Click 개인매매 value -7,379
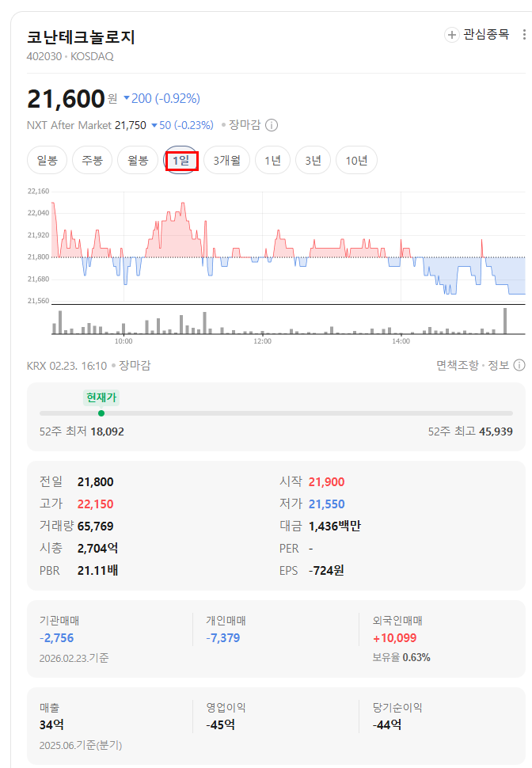532x768 pixels. coord(223,638)
